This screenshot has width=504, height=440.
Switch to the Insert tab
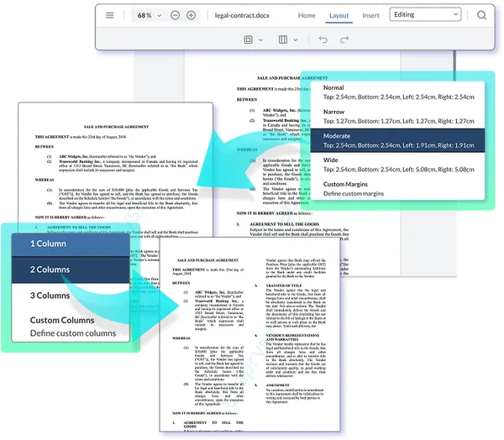click(x=370, y=15)
